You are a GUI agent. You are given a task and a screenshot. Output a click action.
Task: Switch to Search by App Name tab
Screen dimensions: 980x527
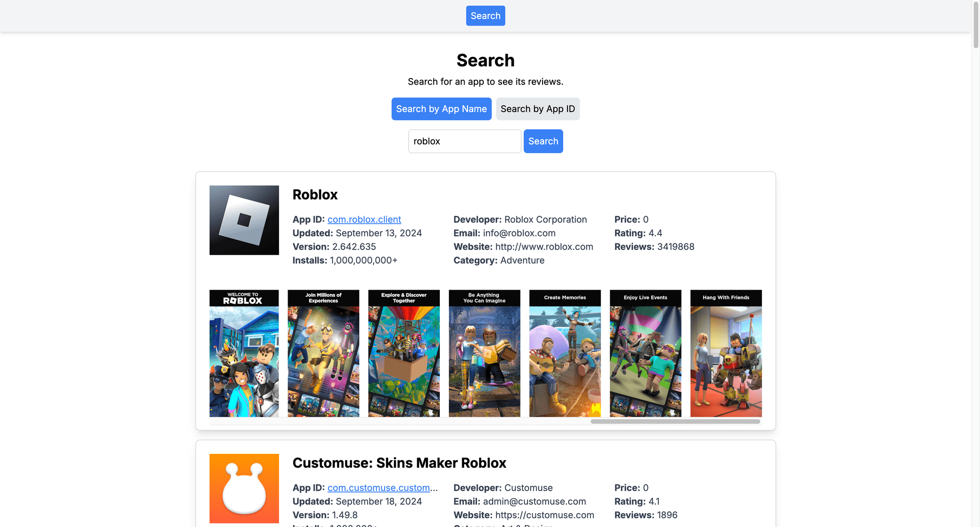point(441,109)
